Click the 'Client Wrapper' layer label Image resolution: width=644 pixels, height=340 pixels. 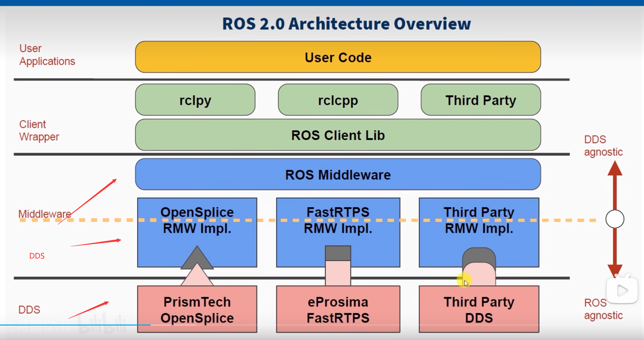tap(39, 131)
